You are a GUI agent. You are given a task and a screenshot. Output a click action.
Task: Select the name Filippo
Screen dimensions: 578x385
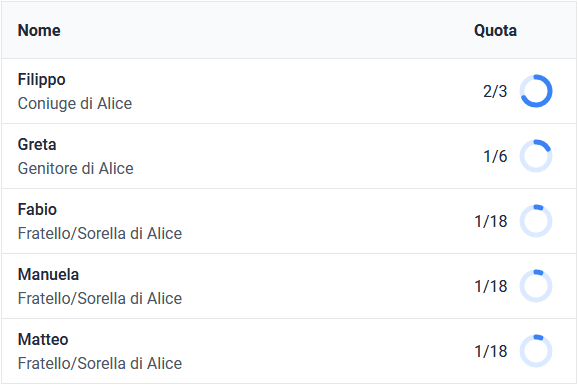42,80
